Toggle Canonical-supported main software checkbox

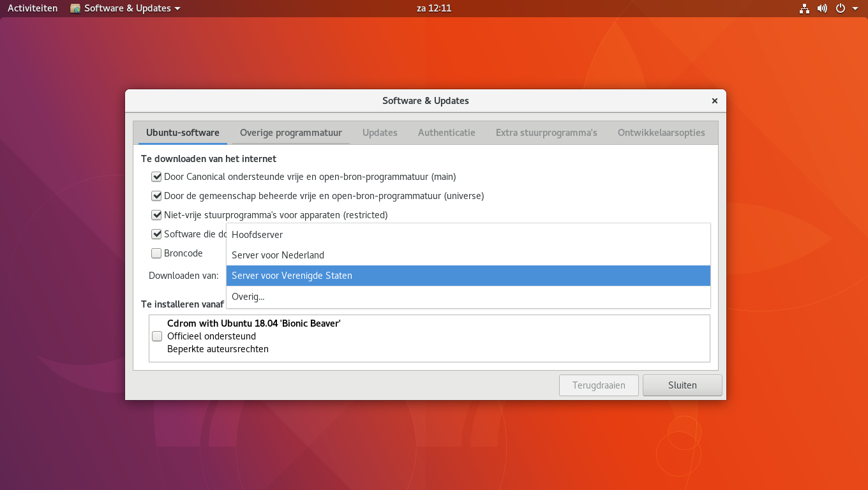156,177
